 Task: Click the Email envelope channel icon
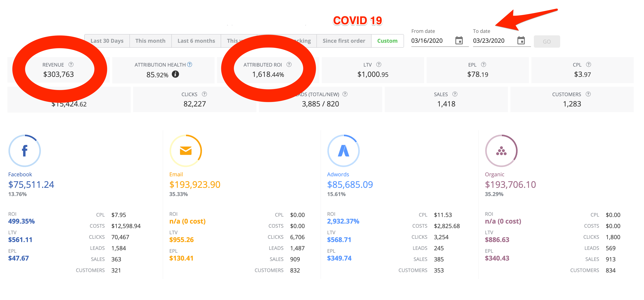[x=186, y=151]
